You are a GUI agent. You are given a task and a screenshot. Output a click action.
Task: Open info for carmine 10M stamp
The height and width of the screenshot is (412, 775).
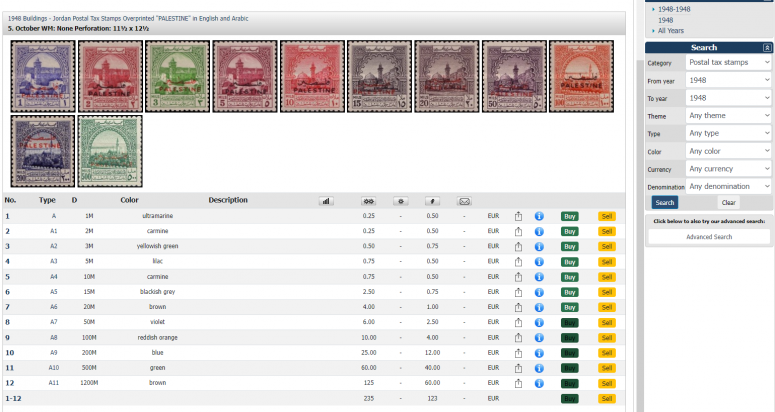539,277
